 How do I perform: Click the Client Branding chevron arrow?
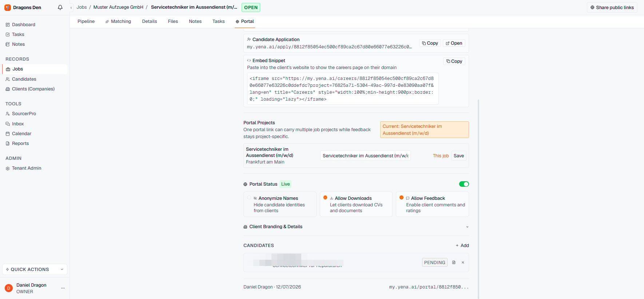tap(467, 227)
